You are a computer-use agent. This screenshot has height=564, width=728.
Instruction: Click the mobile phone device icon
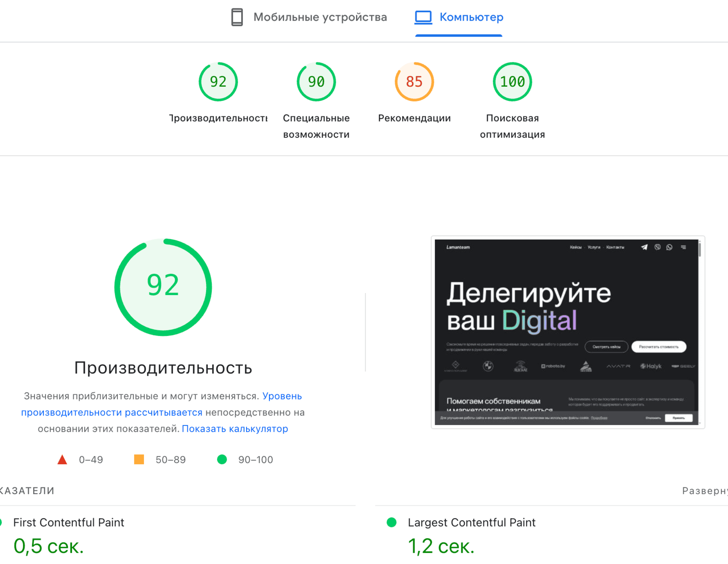pos(237,17)
